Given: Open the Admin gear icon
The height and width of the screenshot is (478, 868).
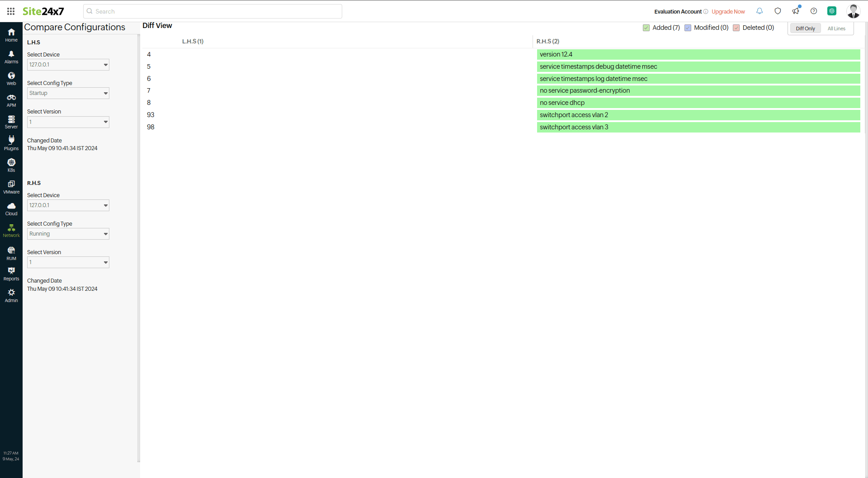Looking at the screenshot, I should pos(11,295).
